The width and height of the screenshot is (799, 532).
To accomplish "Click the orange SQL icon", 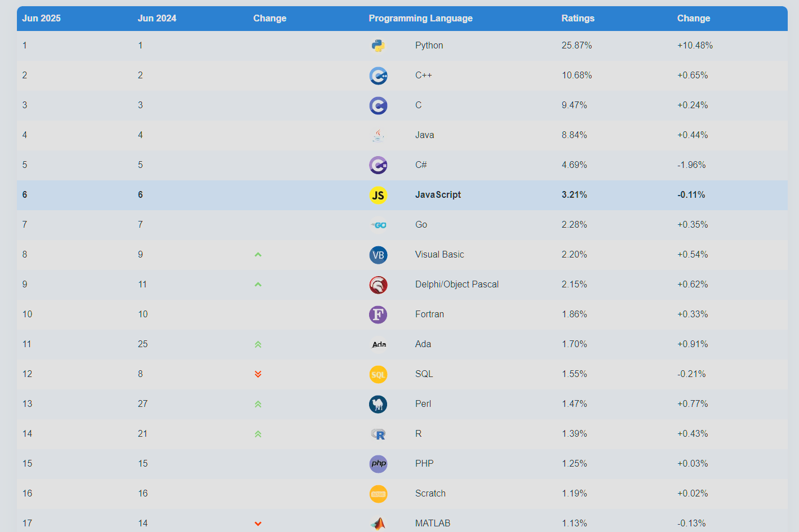I will tap(378, 374).
